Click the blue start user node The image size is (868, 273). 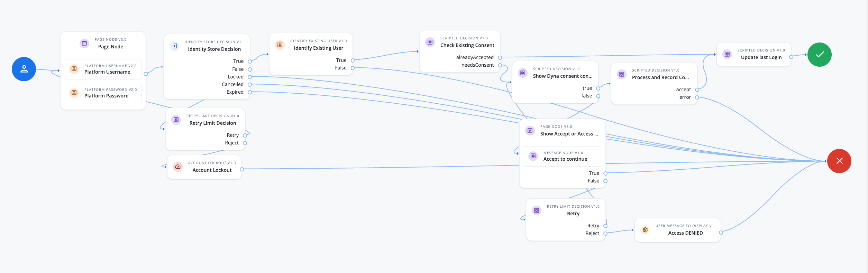24,69
